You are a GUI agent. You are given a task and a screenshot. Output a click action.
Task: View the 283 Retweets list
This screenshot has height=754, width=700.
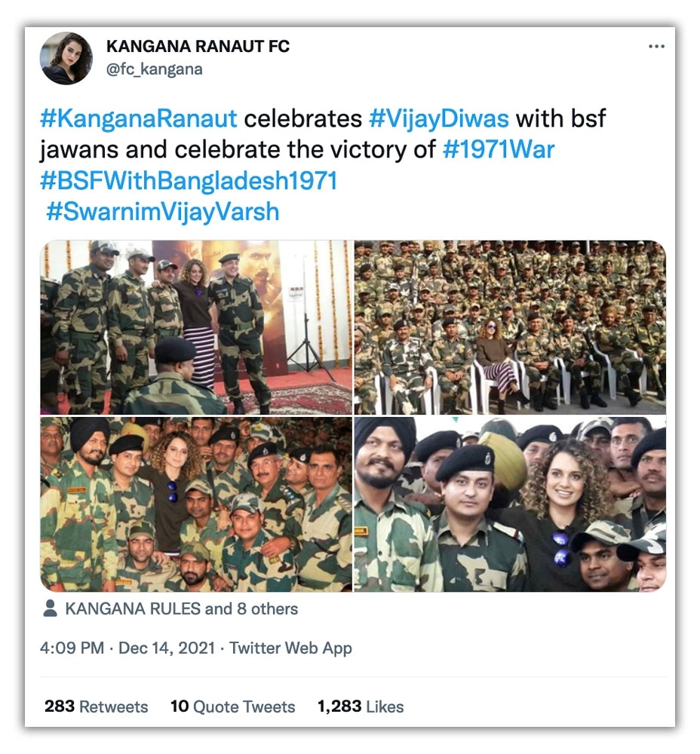click(x=97, y=706)
